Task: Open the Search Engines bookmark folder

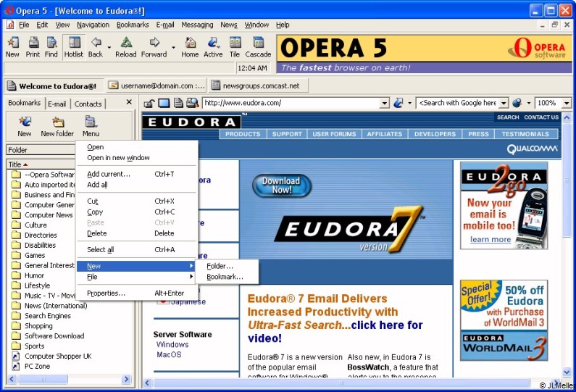Action: click(47, 316)
